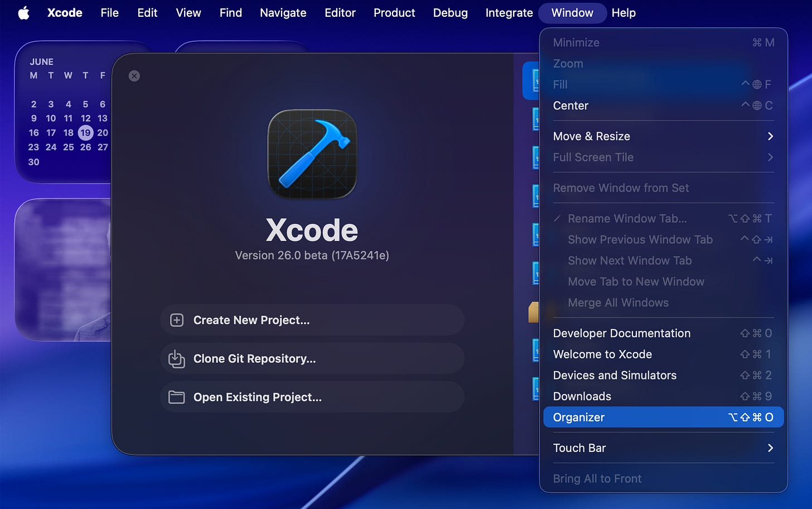
Task: Click the JUNE heading in calendar widget
Action: coord(42,62)
